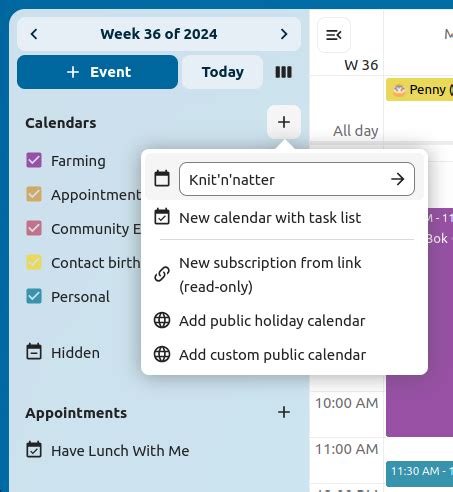Go to the next week using the right chevron
453x492 pixels.
pos(284,34)
